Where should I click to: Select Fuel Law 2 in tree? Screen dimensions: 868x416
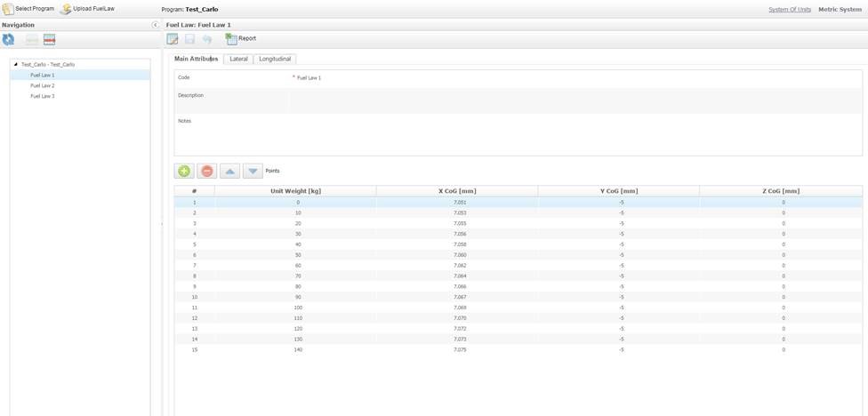pos(42,86)
